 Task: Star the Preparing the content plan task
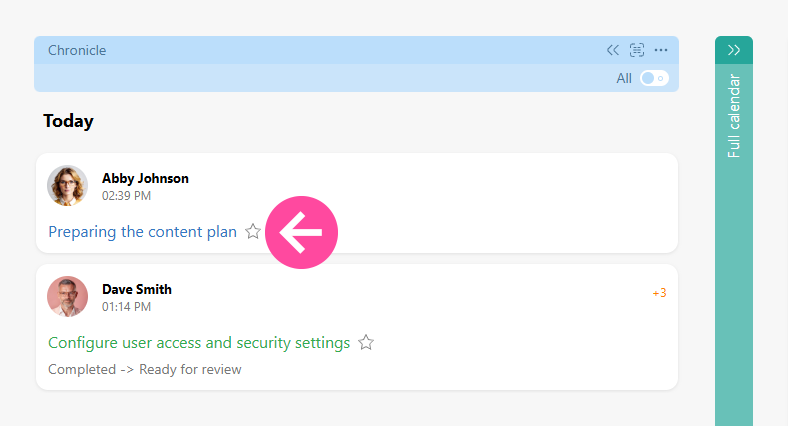253,232
